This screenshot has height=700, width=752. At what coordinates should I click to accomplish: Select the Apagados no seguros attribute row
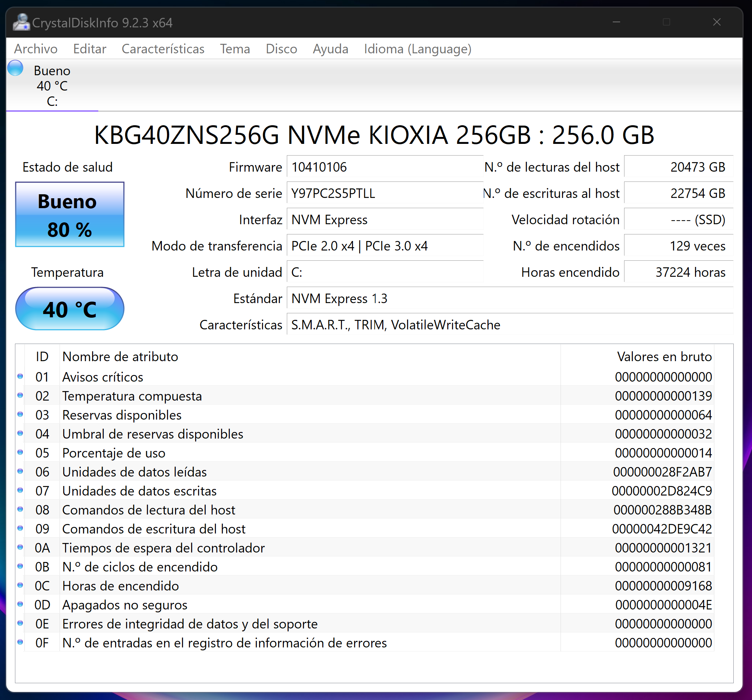pos(365,605)
